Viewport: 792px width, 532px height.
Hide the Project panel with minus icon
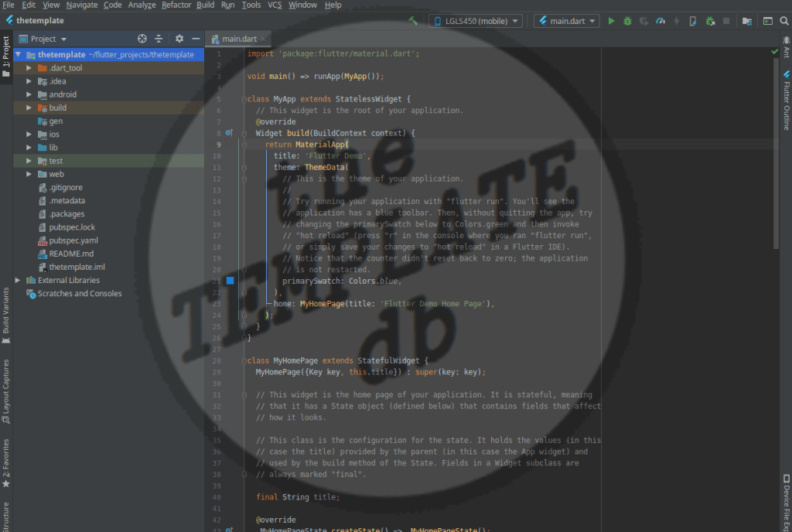point(195,39)
